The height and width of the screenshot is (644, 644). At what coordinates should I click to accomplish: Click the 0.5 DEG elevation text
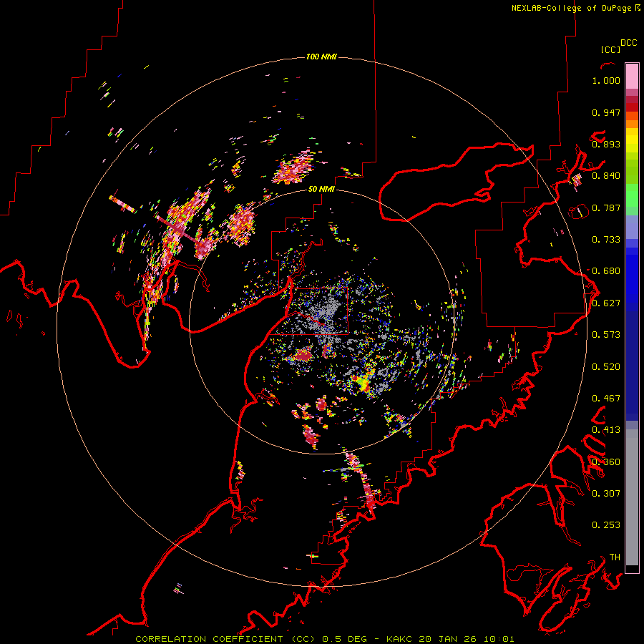[345, 639]
